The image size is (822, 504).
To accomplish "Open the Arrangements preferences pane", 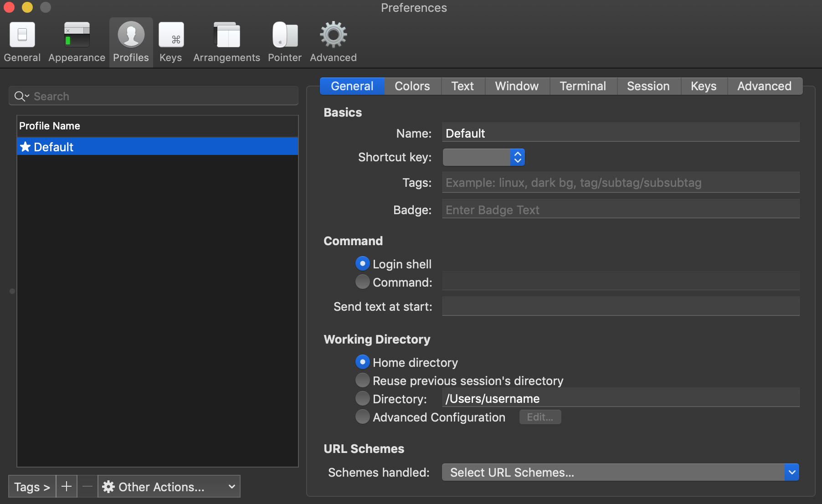I will point(226,42).
